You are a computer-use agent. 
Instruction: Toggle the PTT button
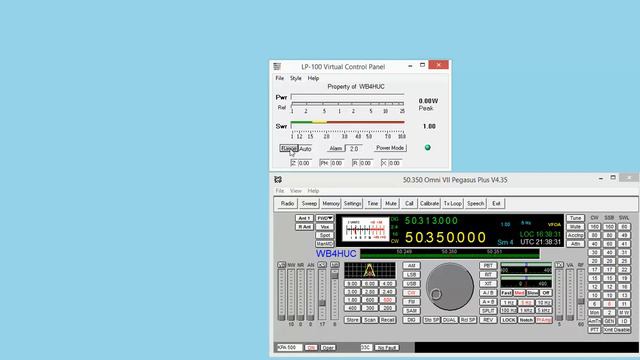pyautogui.click(x=594, y=330)
